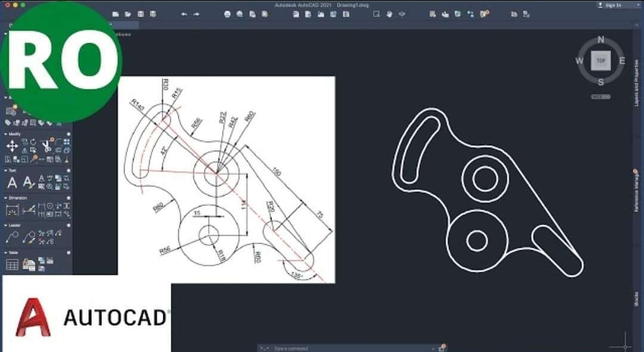Click the Sign In button
Image resolution: width=644 pixels, height=352 pixels.
pos(608,4)
